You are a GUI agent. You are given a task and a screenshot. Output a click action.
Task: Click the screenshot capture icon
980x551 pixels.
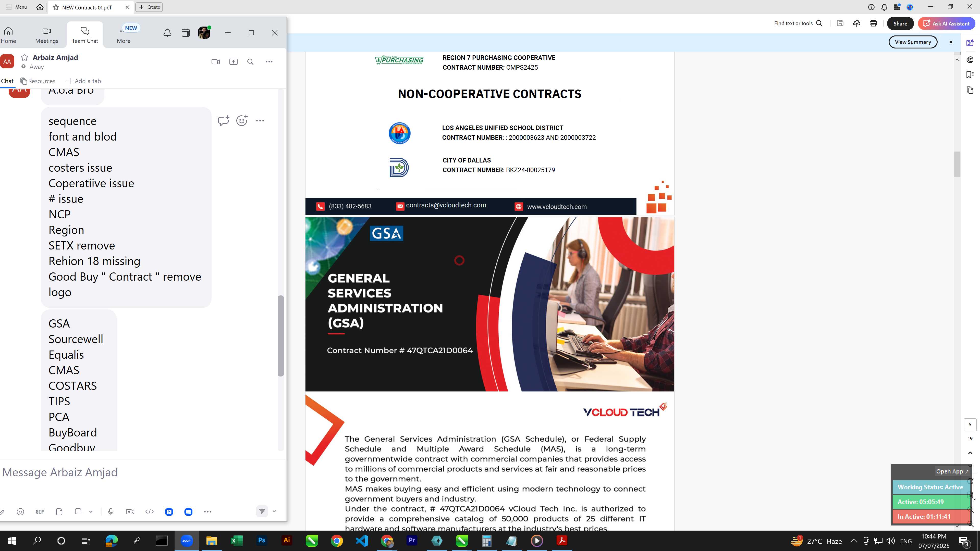click(x=78, y=512)
